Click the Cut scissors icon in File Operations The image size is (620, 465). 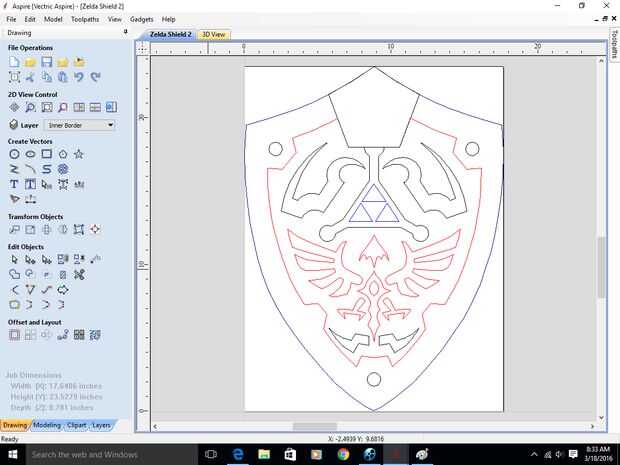tap(30, 77)
